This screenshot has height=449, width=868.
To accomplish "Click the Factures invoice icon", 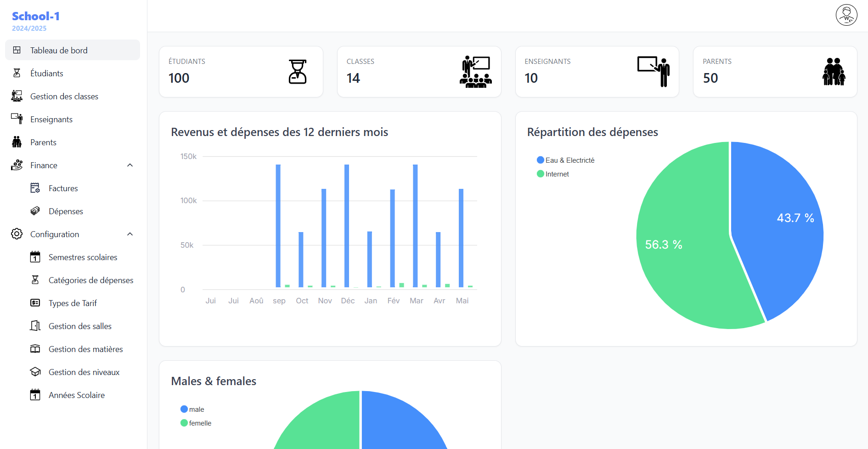I will tap(35, 188).
